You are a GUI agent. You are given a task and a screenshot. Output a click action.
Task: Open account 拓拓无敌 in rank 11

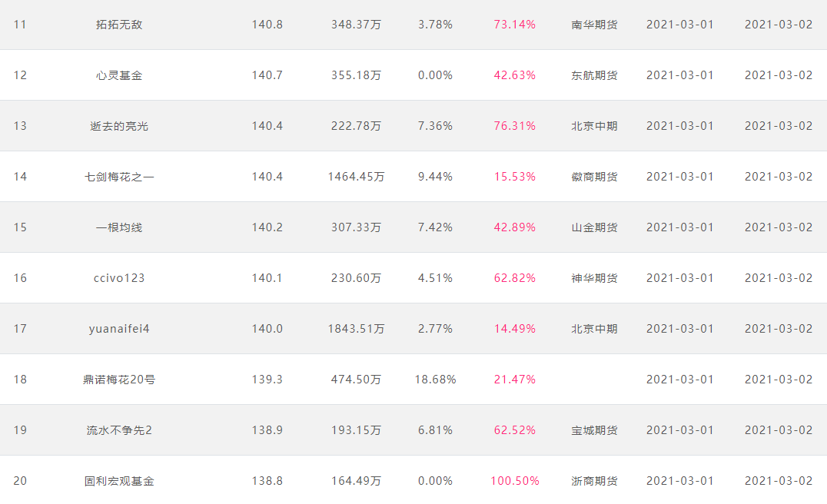[x=119, y=25]
